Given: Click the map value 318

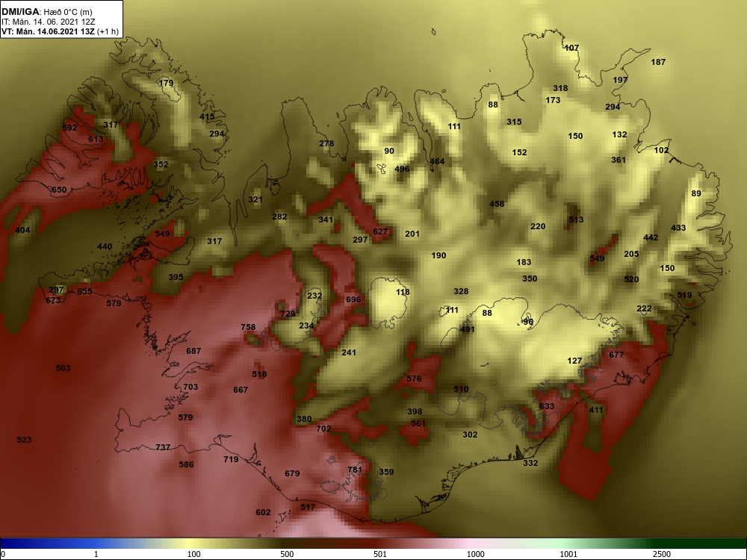Looking at the screenshot, I should pyautogui.click(x=560, y=88).
